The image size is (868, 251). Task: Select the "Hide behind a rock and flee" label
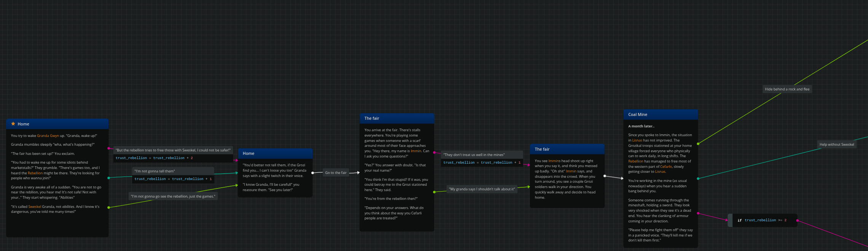pyautogui.click(x=787, y=89)
